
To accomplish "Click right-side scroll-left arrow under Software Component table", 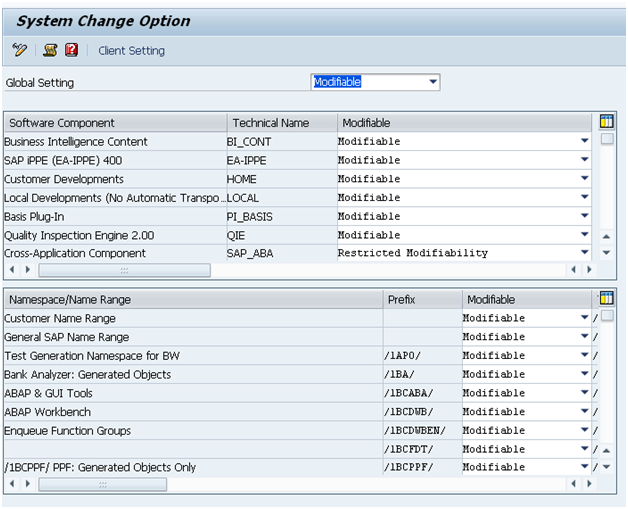I will pos(574,270).
